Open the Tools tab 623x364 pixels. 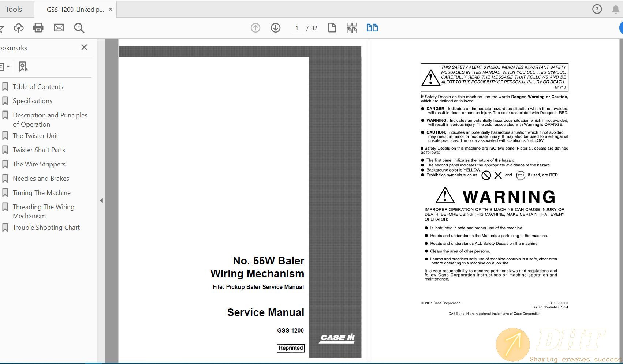[14, 9]
